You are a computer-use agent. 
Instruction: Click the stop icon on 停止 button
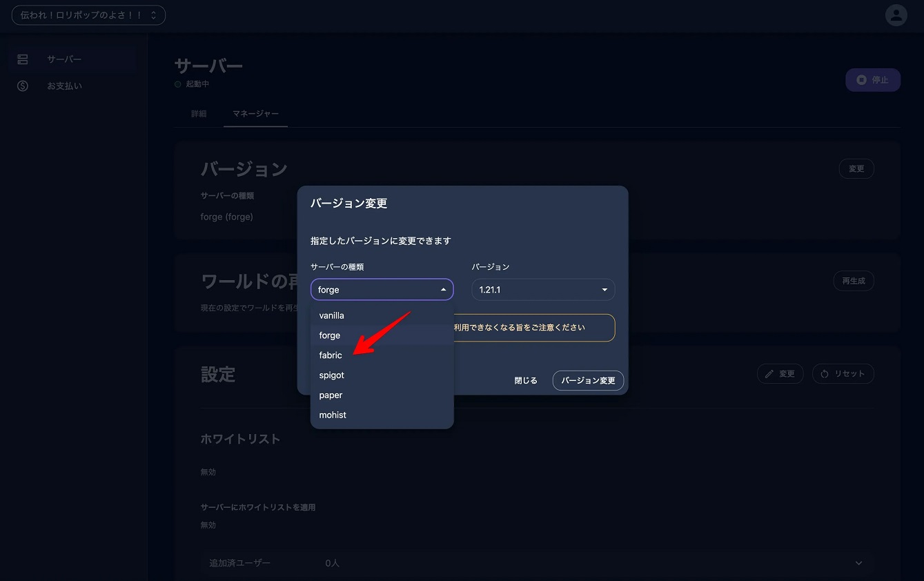(861, 80)
